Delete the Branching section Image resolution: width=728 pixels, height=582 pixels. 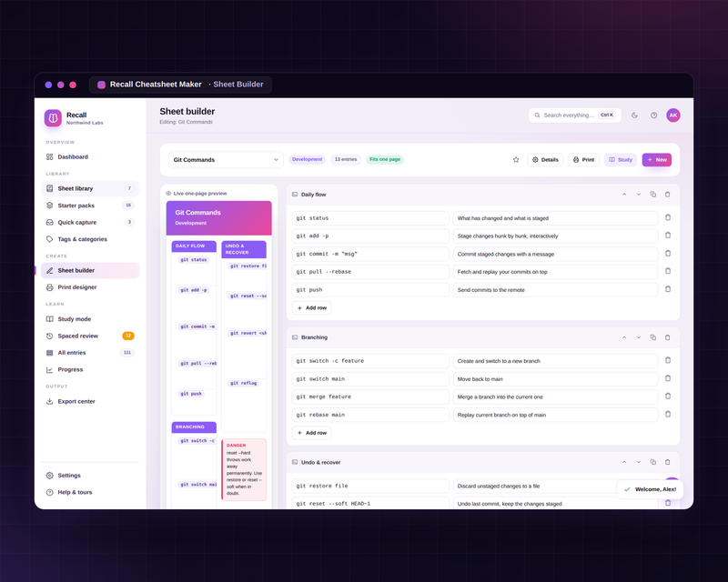pyautogui.click(x=668, y=337)
